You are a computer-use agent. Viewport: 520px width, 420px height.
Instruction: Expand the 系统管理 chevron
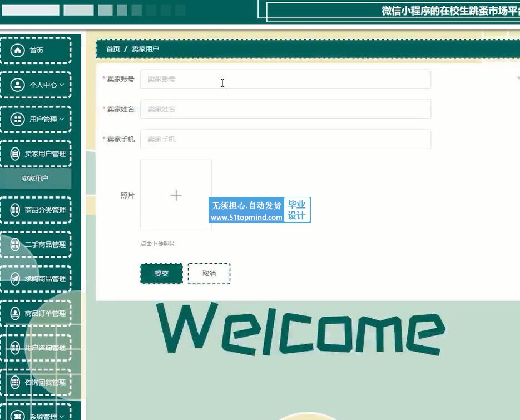(62, 416)
